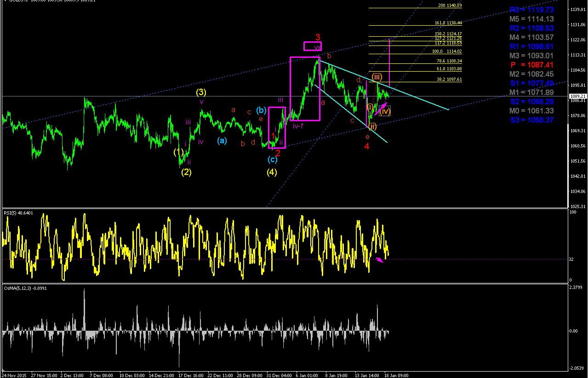
Task: Select the M2 = 1082.45 pivot label
Action: [531, 74]
